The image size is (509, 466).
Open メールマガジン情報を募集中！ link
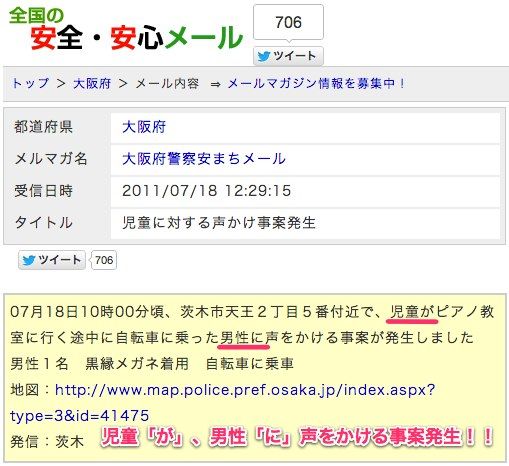(x=316, y=83)
